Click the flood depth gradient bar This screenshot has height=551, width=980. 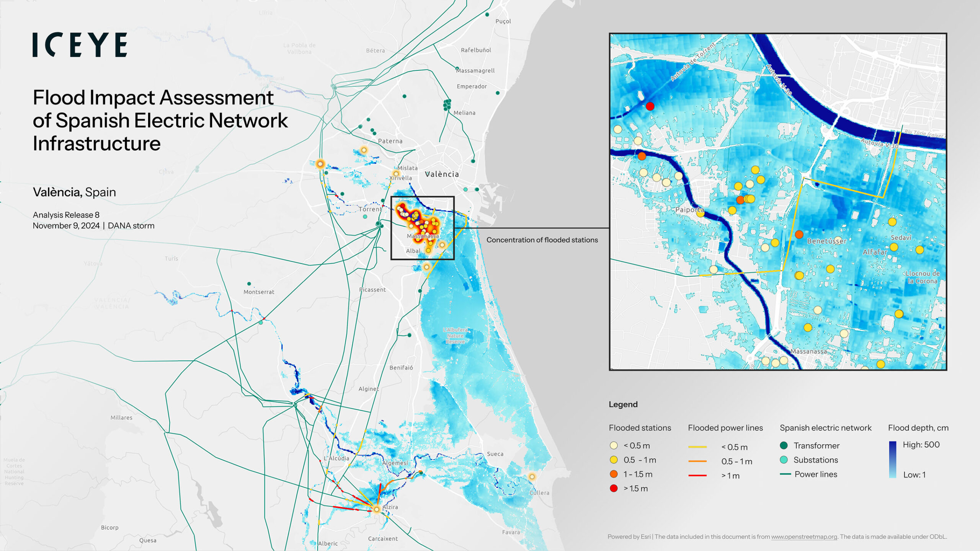(x=892, y=460)
